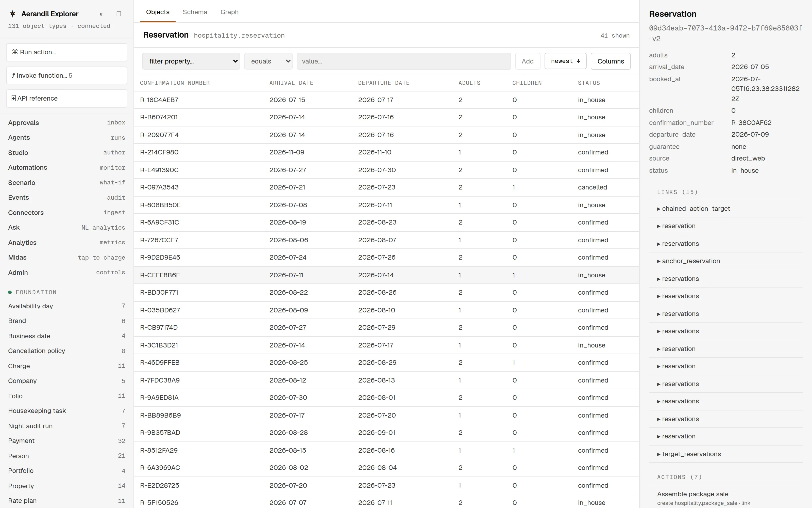812x508 pixels.
Task: Select the Assemble package sale action
Action: [726, 498]
